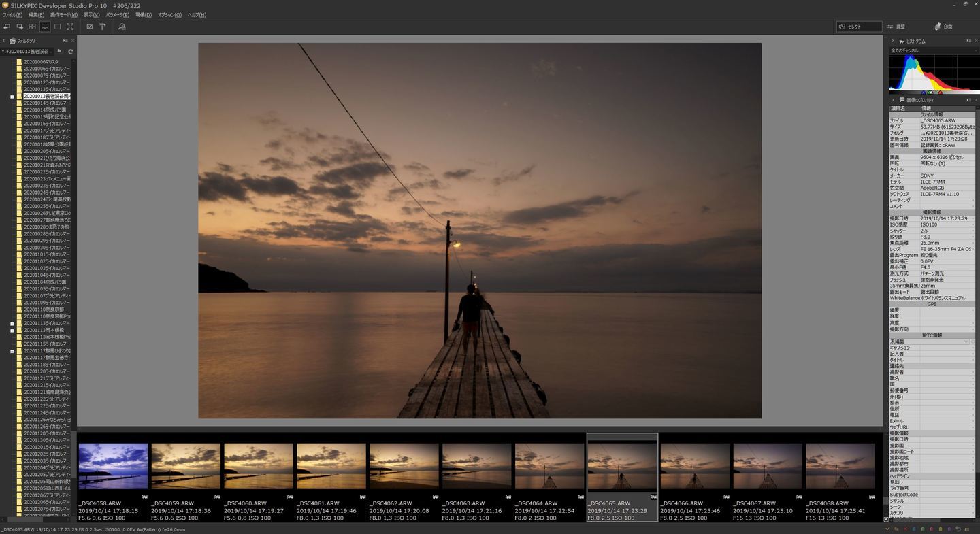Click the hammer development tool icon
The width and height of the screenshot is (980, 534).
click(103, 27)
